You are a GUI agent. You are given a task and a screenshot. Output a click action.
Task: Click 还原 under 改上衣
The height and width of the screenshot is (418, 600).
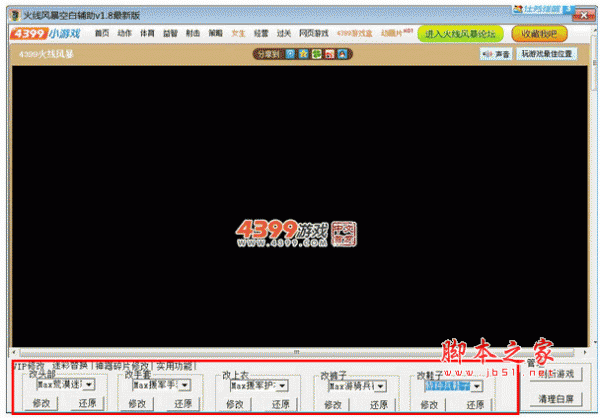[281, 404]
